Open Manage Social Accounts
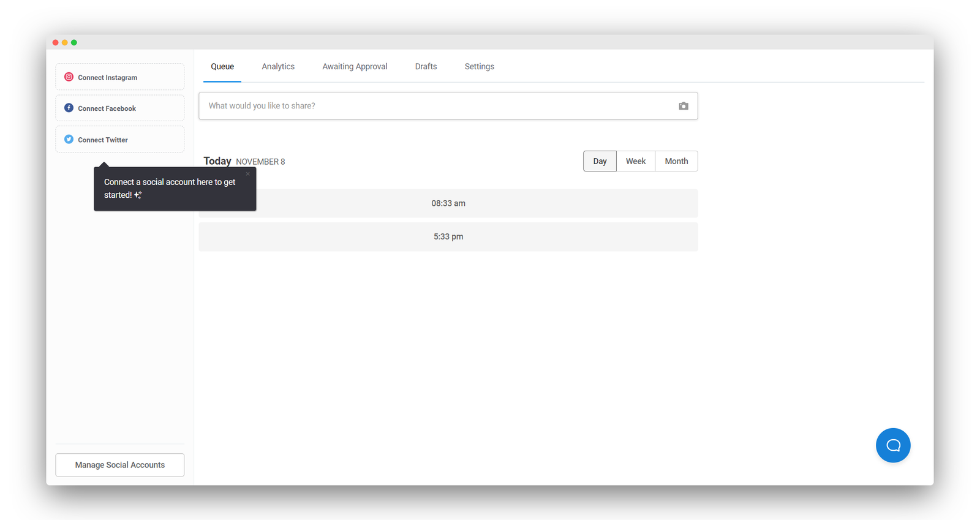Screen dimensions: 980x520 coord(120,465)
